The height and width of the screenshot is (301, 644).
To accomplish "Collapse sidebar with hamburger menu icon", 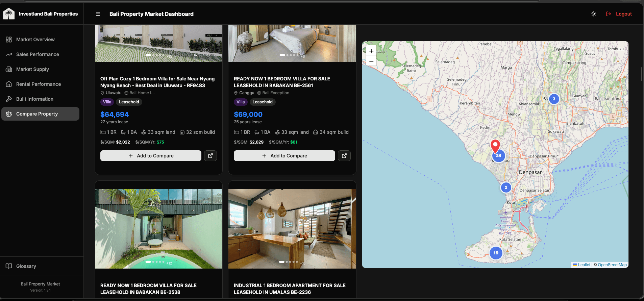I will (x=98, y=14).
